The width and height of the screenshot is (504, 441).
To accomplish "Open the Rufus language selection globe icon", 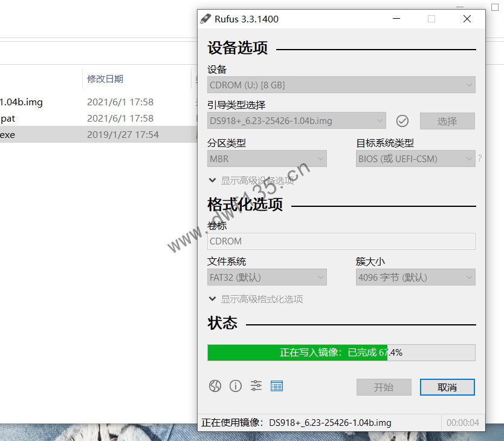I will point(215,386).
